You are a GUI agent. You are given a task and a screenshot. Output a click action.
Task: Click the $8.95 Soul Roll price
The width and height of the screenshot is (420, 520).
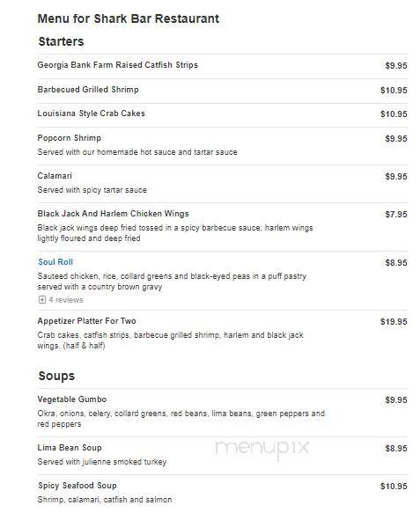pos(396,263)
